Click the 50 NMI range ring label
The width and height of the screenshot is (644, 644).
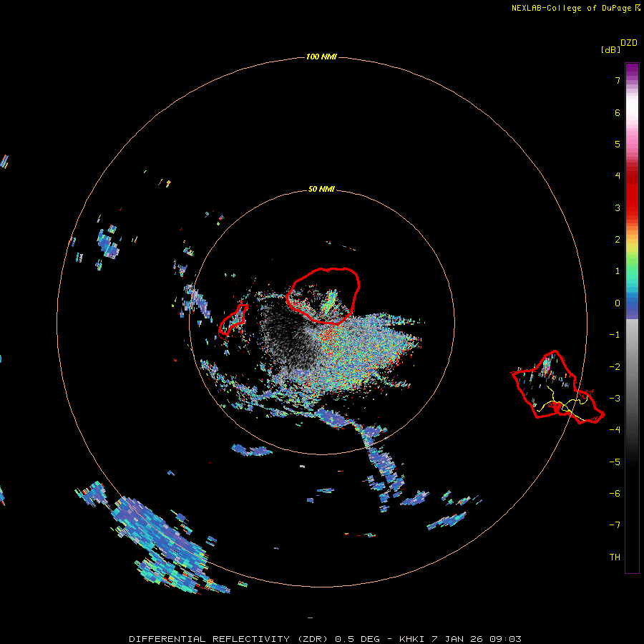coord(321,189)
